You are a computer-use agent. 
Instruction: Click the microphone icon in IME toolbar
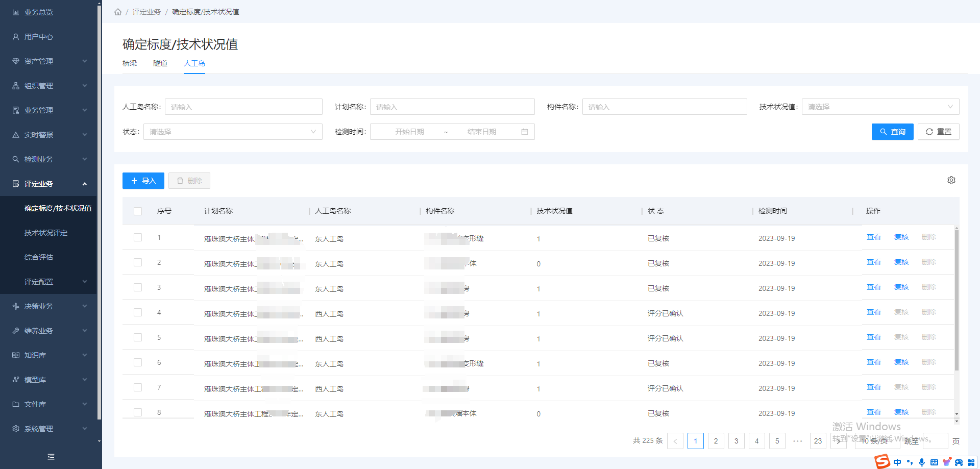click(x=922, y=462)
